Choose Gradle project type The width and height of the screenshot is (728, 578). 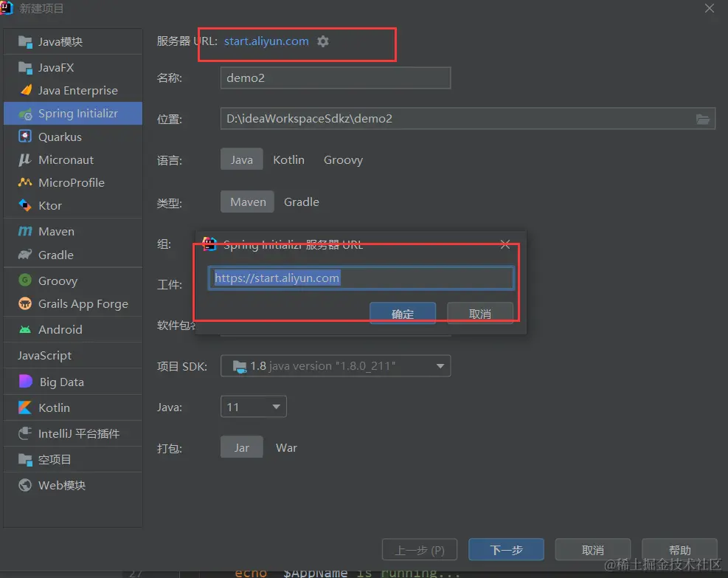pyautogui.click(x=302, y=202)
